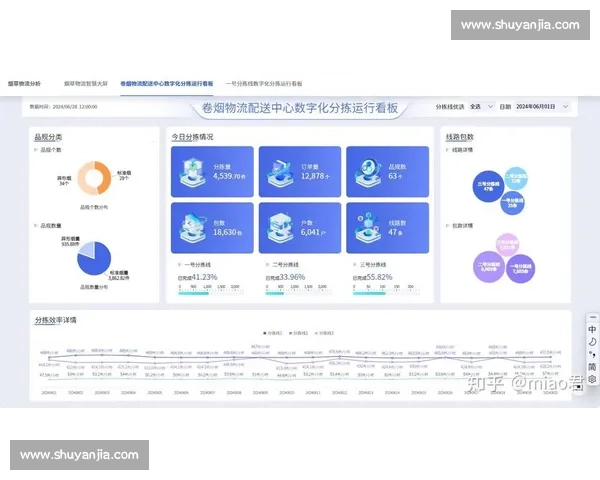Click the 数据时间 timestamp text
The image size is (600, 480).
point(64,107)
